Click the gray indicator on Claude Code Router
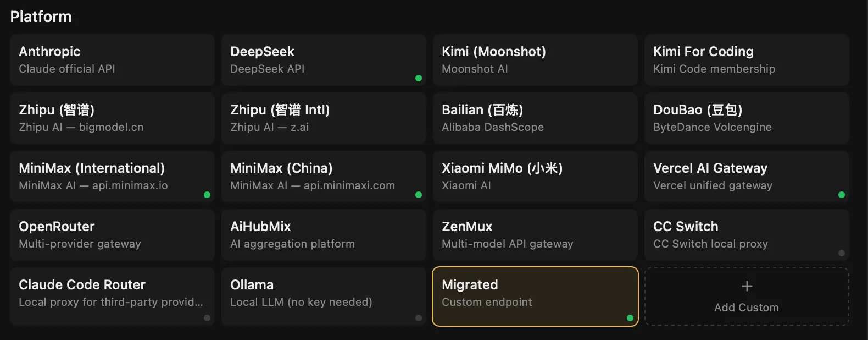868x340 pixels. point(207,317)
